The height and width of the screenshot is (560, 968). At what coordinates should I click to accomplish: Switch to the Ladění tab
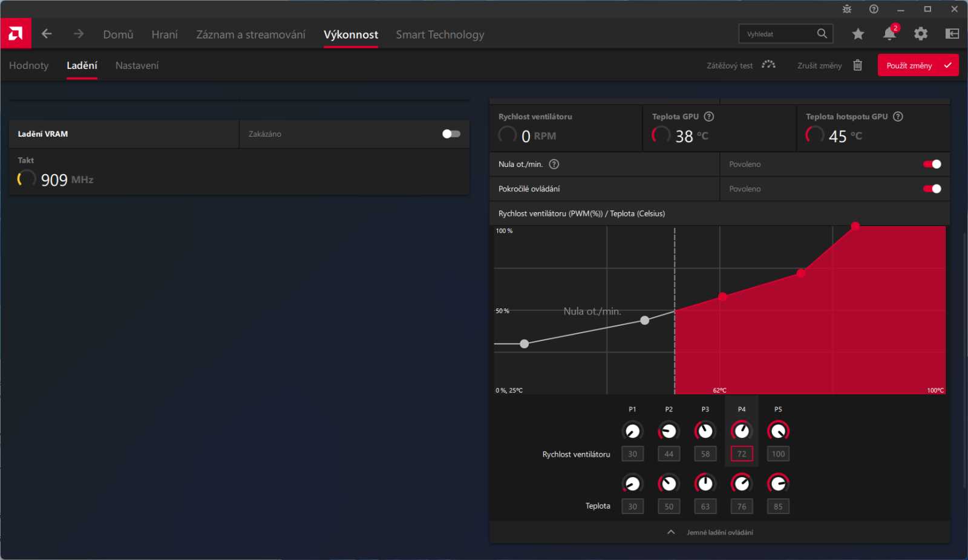tap(82, 65)
